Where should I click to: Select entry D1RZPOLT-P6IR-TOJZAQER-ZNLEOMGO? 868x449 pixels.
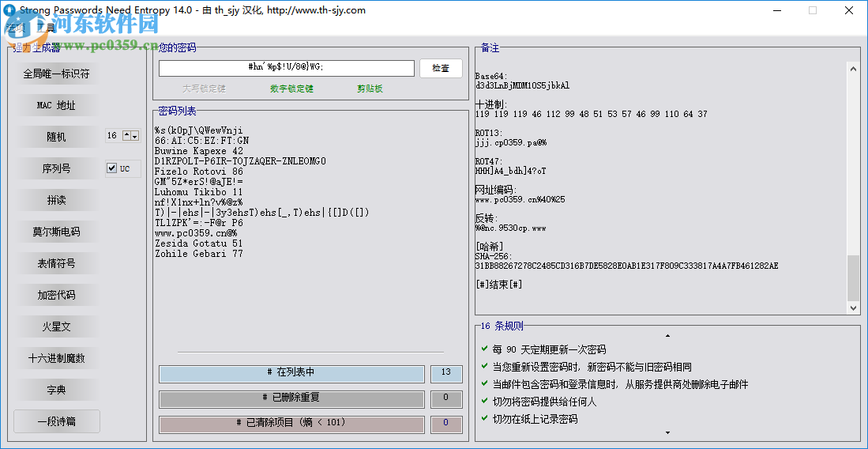[x=240, y=161]
